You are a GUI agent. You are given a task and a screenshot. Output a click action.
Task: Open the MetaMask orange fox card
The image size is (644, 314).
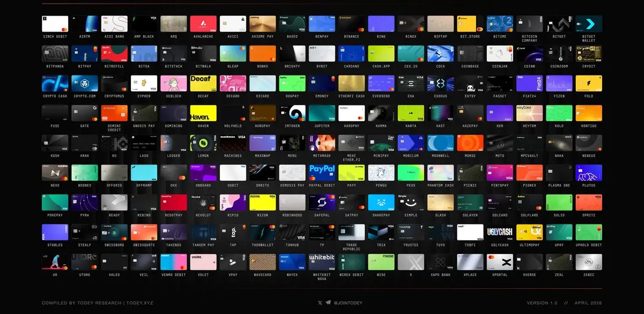322,143
